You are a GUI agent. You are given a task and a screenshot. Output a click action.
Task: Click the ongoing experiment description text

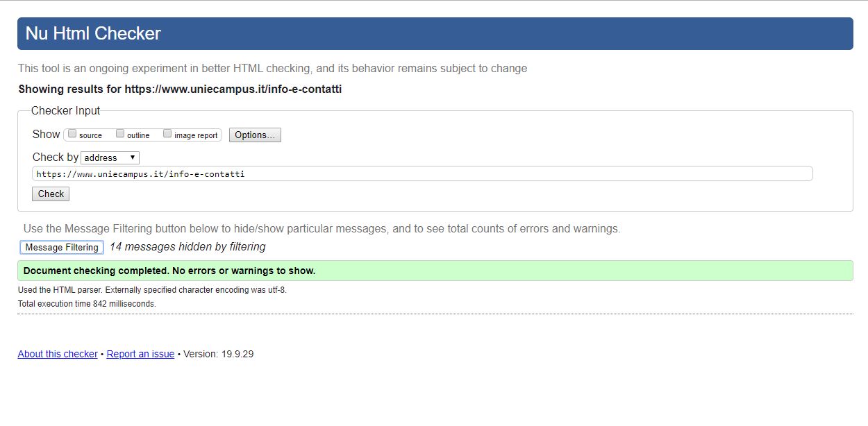[272, 68]
